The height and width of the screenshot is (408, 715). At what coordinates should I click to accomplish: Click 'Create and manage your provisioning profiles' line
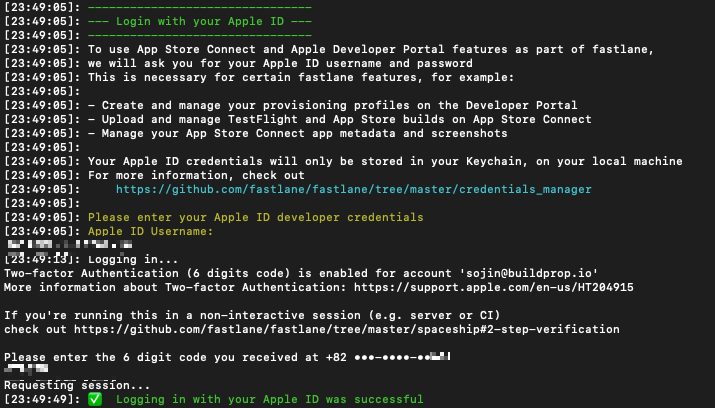[332, 105]
